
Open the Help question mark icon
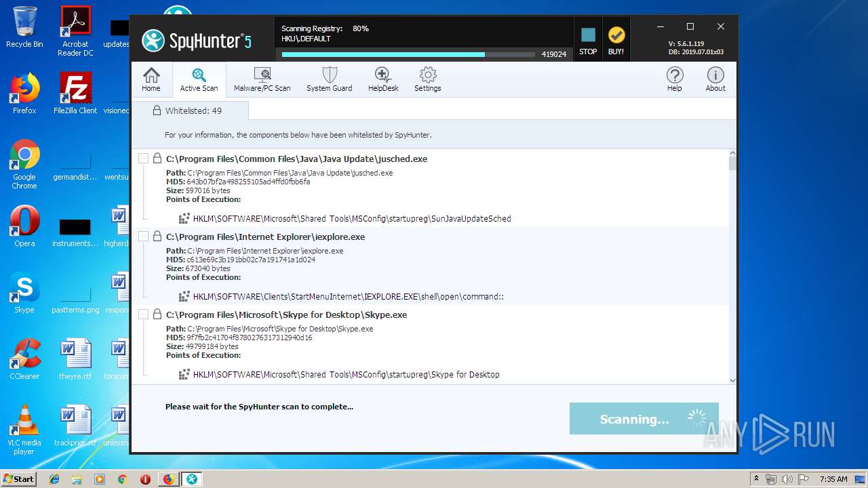(674, 79)
